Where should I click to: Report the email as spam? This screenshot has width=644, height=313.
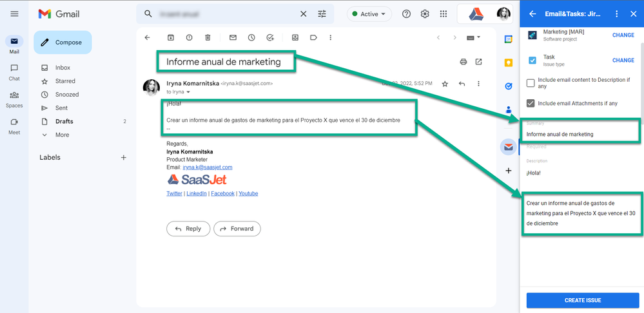(189, 38)
